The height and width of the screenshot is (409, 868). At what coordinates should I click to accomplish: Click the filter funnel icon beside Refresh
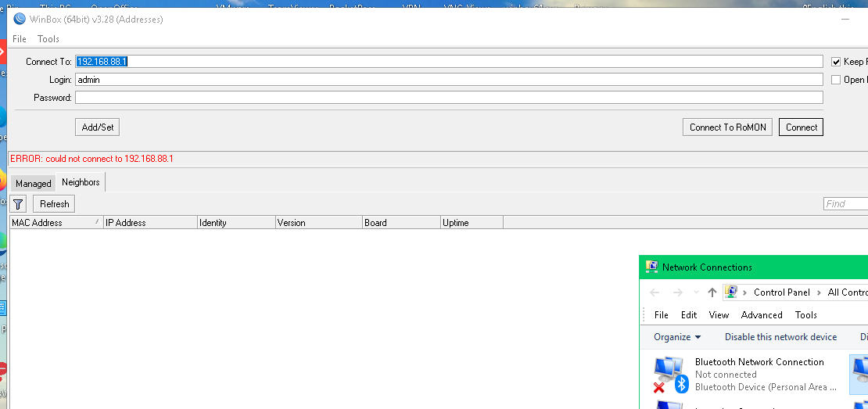coord(18,203)
